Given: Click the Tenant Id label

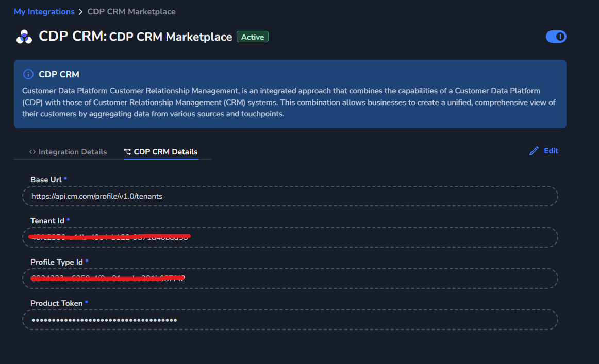Looking at the screenshot, I should point(47,221).
